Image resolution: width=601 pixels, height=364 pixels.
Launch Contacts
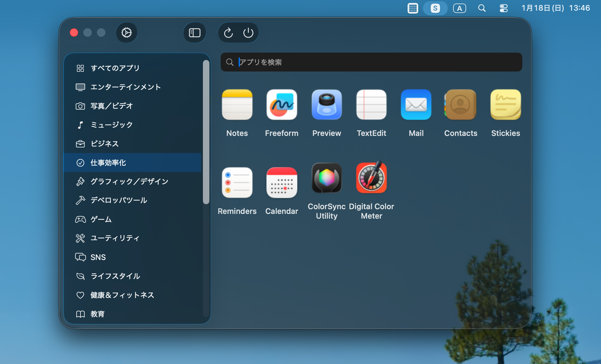[461, 105]
